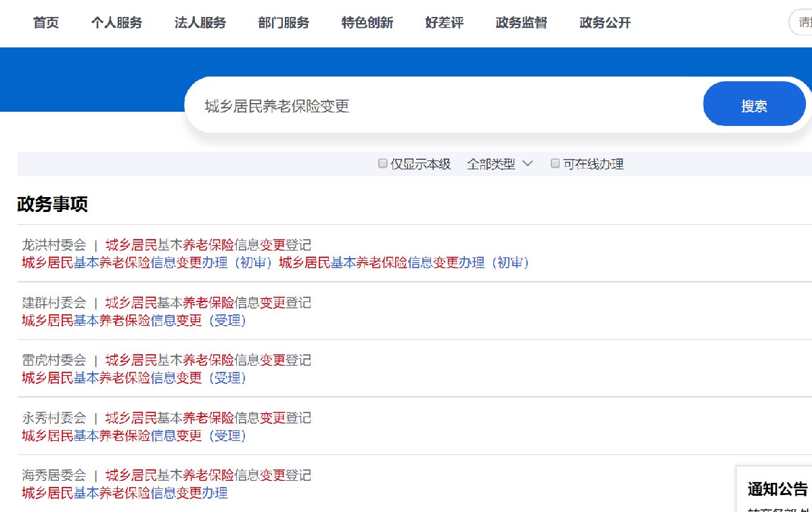Open the 个人服务 menu item
Image resolution: width=812 pixels, height=512 pixels.
(116, 23)
